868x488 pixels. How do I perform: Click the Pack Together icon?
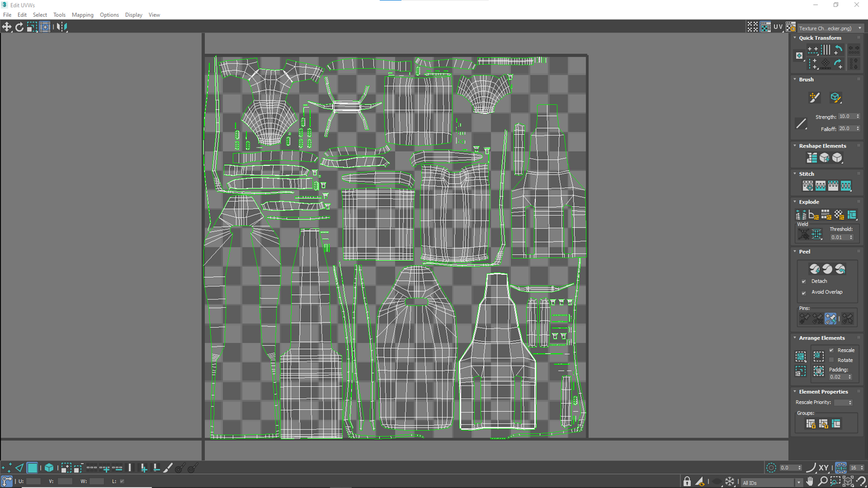pyautogui.click(x=818, y=357)
